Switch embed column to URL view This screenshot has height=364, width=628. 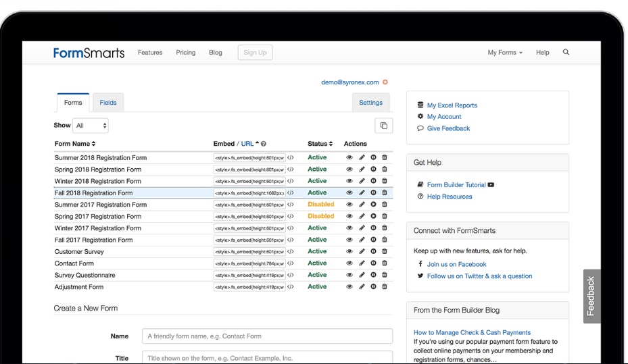click(247, 144)
